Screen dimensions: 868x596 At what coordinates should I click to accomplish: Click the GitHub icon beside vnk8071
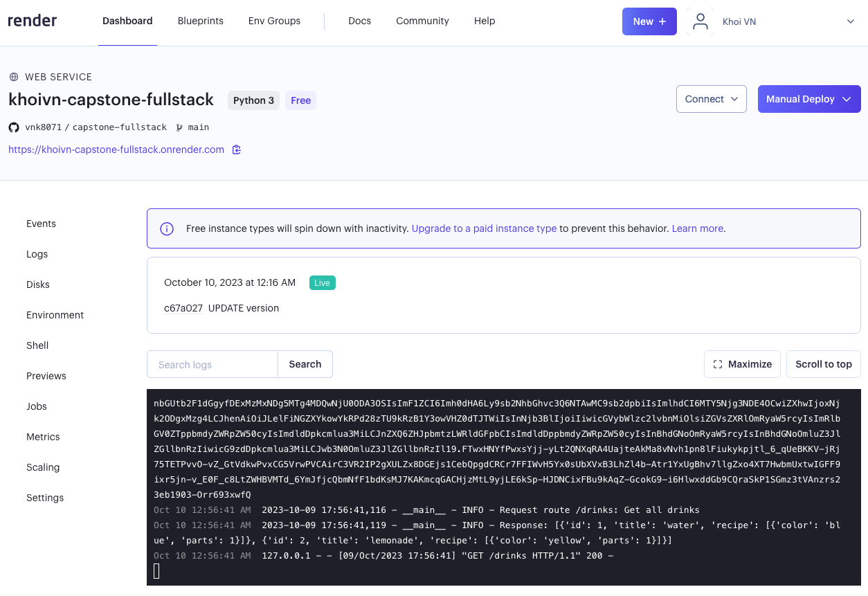pyautogui.click(x=14, y=127)
